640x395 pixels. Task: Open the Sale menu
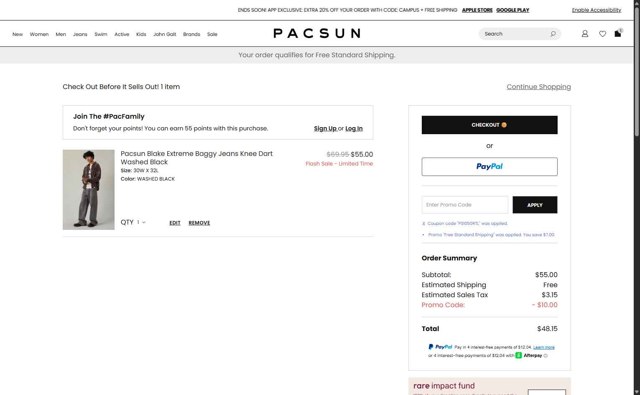pyautogui.click(x=212, y=34)
